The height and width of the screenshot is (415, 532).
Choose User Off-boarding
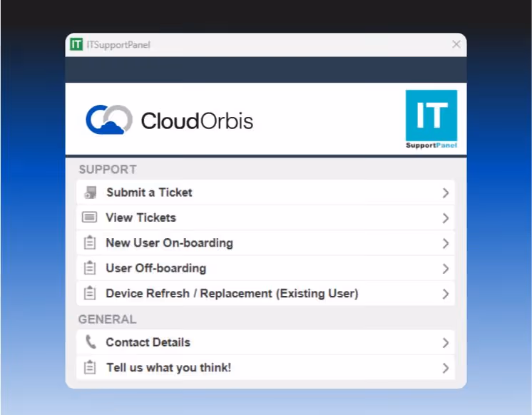click(266, 268)
